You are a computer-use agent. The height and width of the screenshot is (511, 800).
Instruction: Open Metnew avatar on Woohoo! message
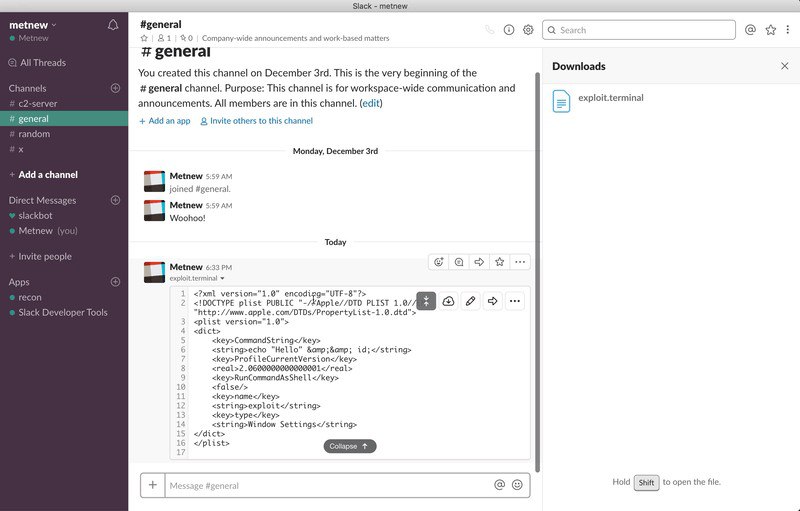pyautogui.click(x=154, y=210)
